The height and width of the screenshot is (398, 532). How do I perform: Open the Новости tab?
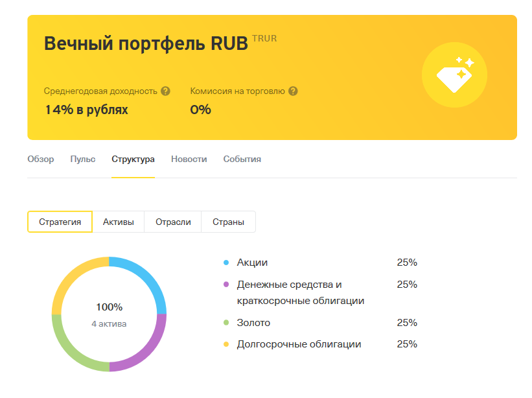tap(188, 159)
